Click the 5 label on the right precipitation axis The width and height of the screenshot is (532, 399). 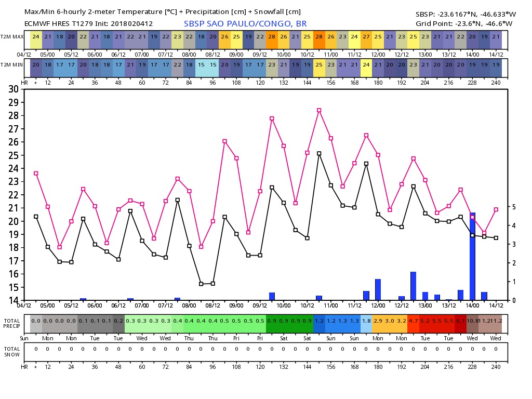(514, 207)
